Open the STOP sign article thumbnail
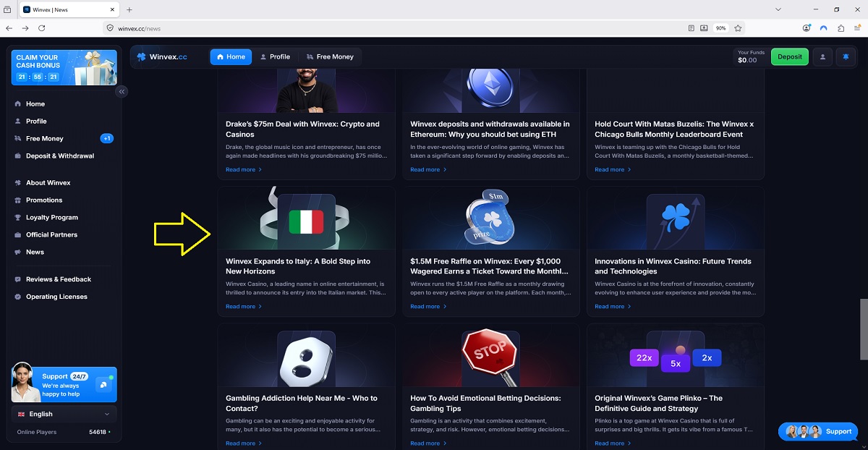The height and width of the screenshot is (450, 868). 491,355
